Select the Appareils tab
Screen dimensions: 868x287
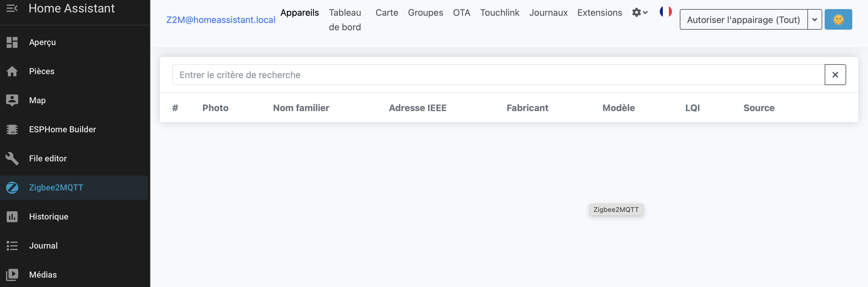(299, 13)
